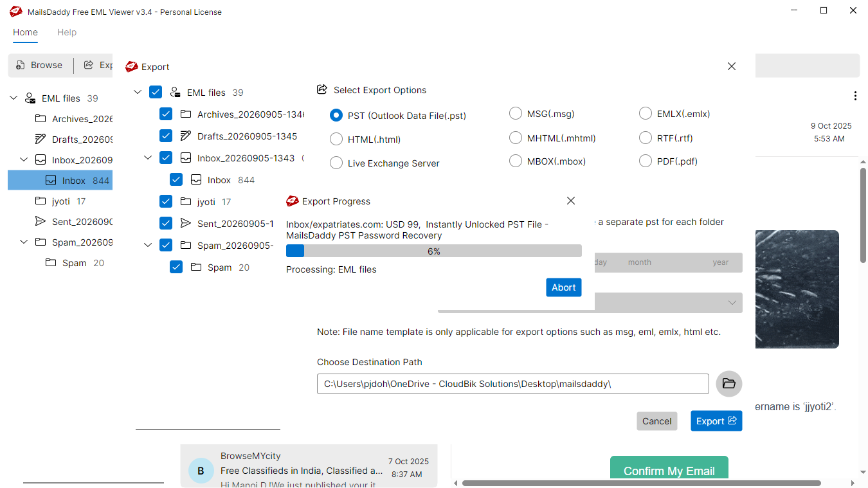The height and width of the screenshot is (488, 868).
Task: Abort the export process
Action: pyautogui.click(x=563, y=287)
